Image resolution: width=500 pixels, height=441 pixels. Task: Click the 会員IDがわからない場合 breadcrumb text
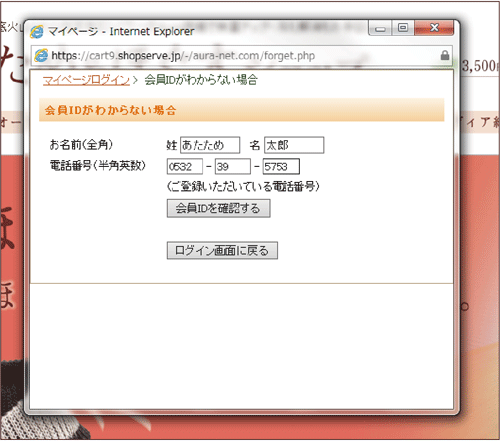pyautogui.click(x=201, y=80)
